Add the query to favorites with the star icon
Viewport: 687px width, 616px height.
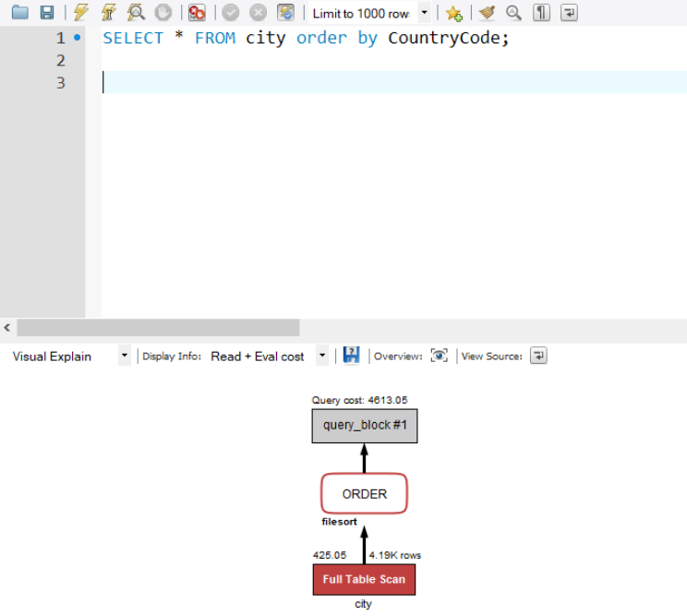453,13
